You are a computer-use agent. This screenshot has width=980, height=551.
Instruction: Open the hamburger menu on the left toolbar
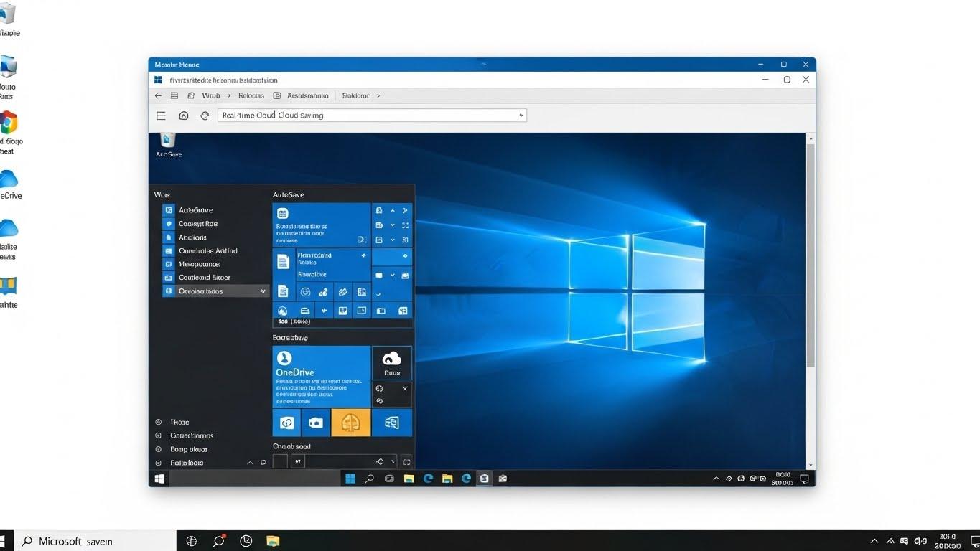click(x=161, y=115)
